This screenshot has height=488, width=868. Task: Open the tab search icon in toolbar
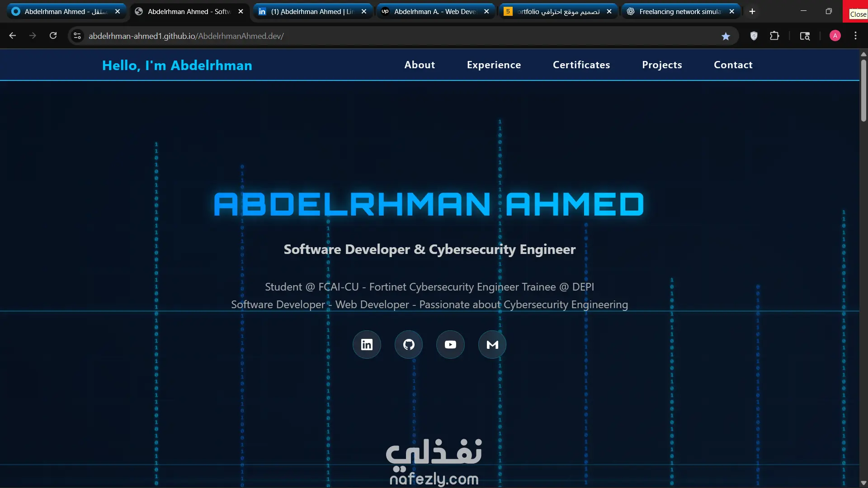coord(805,36)
